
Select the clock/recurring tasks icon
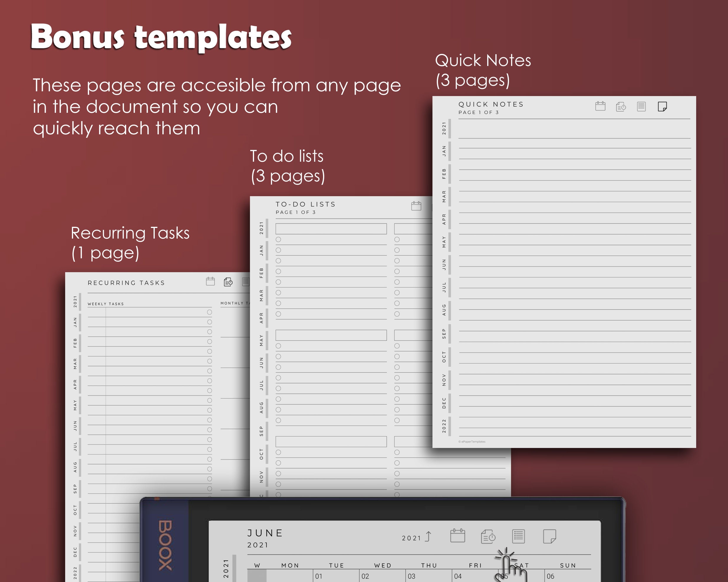pyautogui.click(x=228, y=283)
